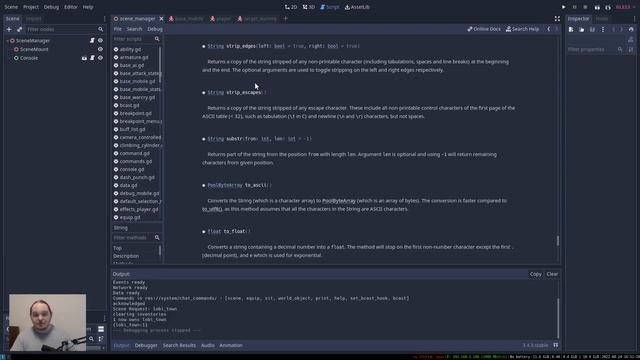Open Inspector dock three-dot options

634,19
